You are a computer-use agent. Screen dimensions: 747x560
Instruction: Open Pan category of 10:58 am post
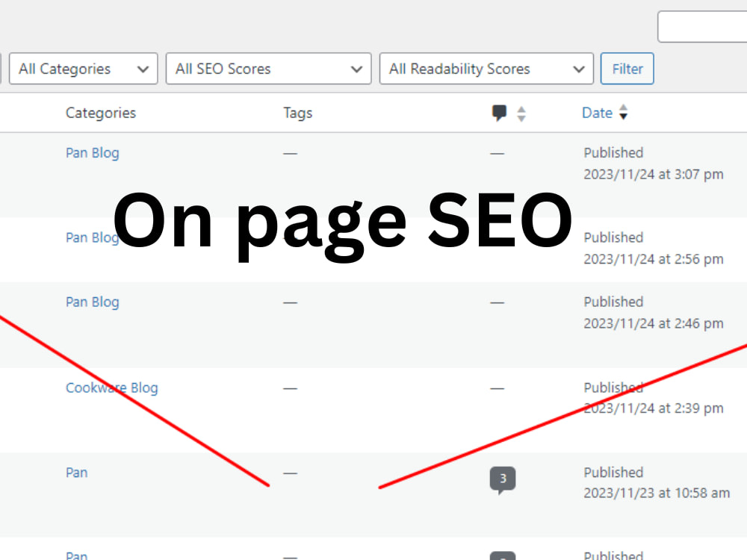77,473
